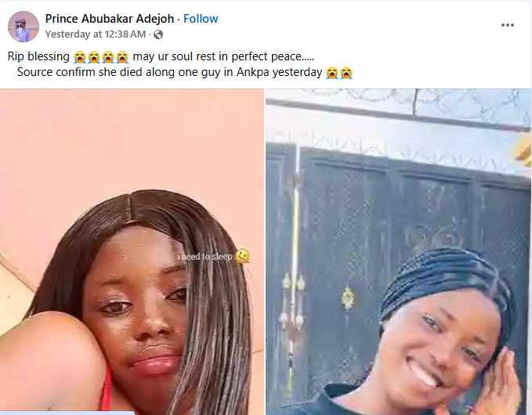The width and height of the screenshot is (532, 415).
Task: Click emoji sticker beside i need to sleep
Action: (242, 256)
